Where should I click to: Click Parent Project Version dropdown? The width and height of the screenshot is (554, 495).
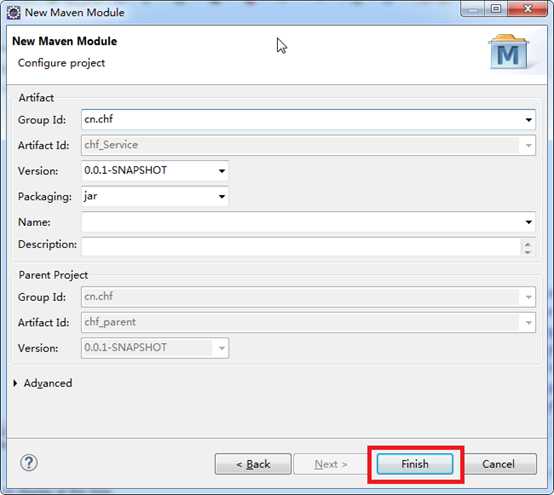point(155,348)
